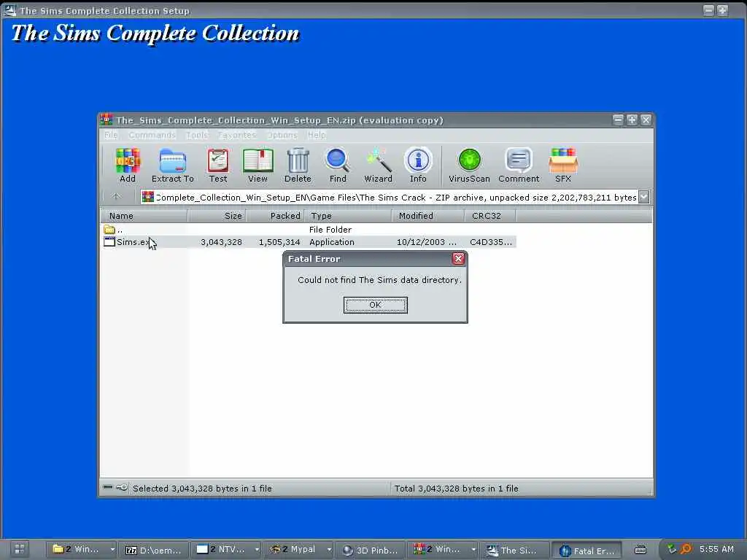Click the Extract To toolbar icon

tap(172, 165)
